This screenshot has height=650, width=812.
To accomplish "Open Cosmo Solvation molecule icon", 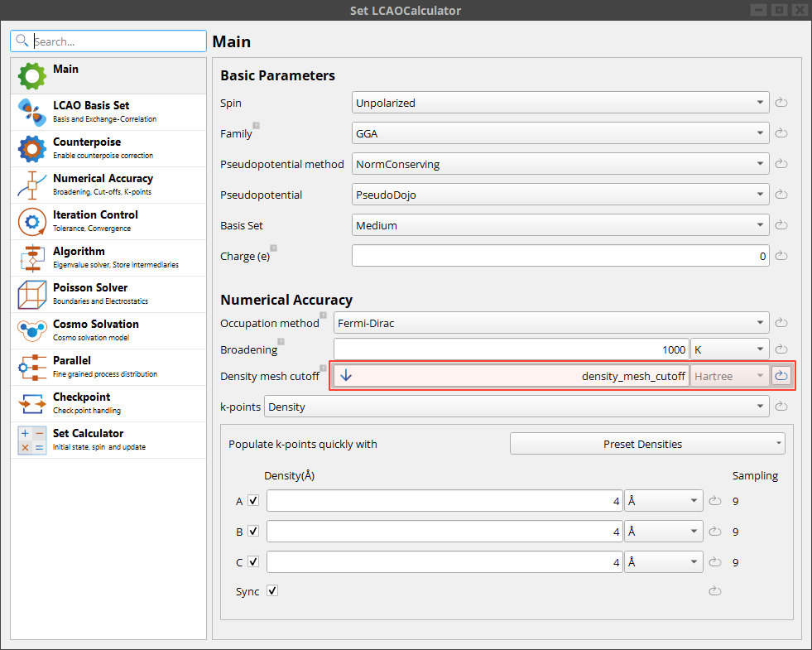I will pyautogui.click(x=32, y=331).
